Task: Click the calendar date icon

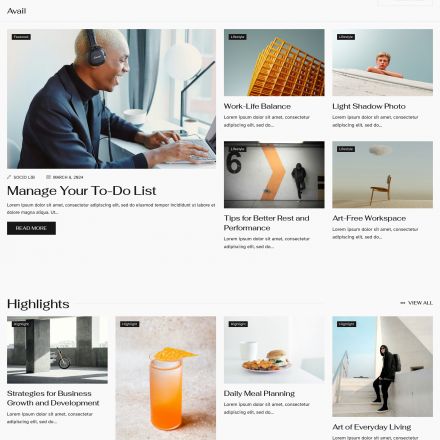Action: click(48, 177)
